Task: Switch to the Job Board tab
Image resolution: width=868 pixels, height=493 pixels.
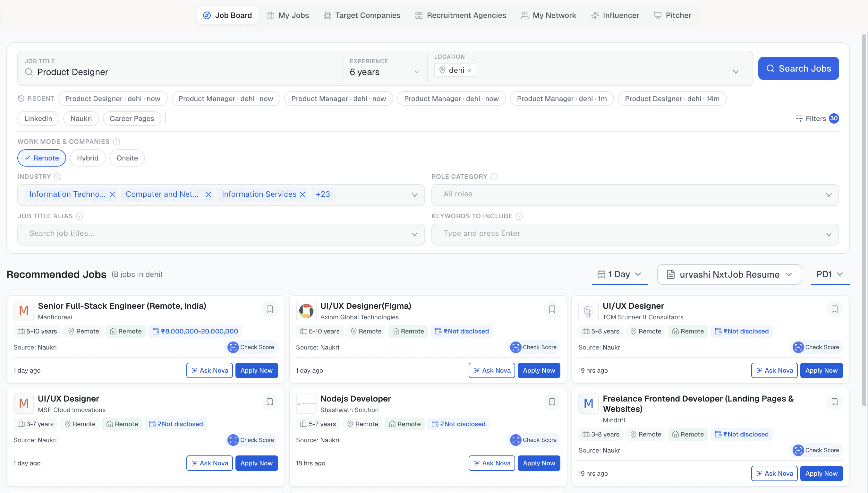Action: 227,16
